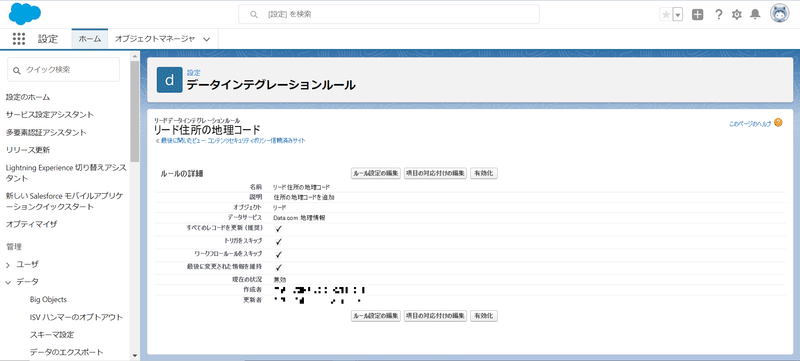This screenshot has height=361, width=800.
Task: Open the favorites list dropdown arrow
Action: click(x=678, y=15)
